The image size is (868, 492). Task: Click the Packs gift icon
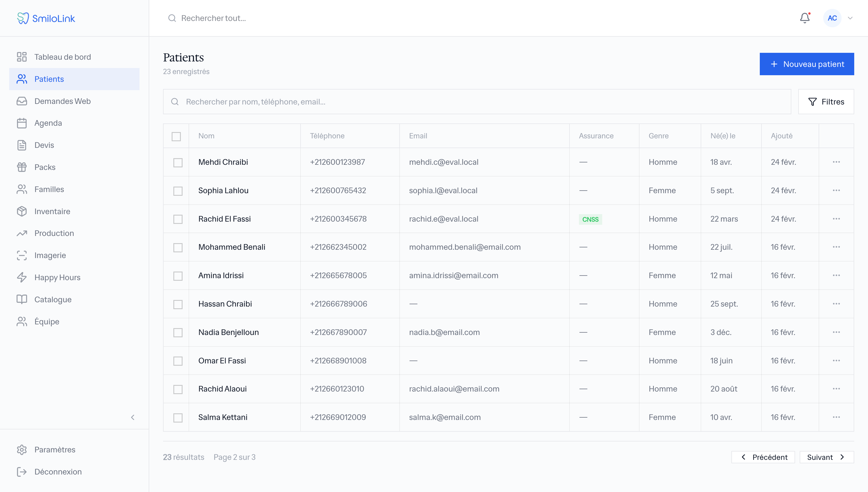point(22,167)
